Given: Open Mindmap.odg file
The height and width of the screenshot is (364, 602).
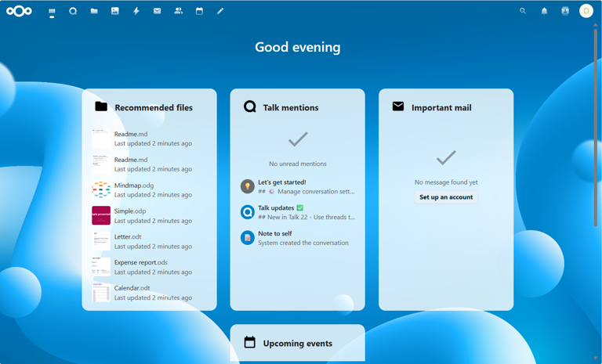Looking at the screenshot, I should click(150, 190).
